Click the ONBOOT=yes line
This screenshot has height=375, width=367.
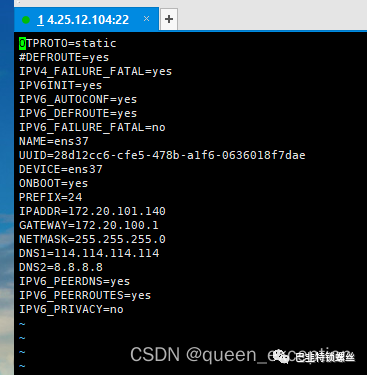(x=53, y=183)
